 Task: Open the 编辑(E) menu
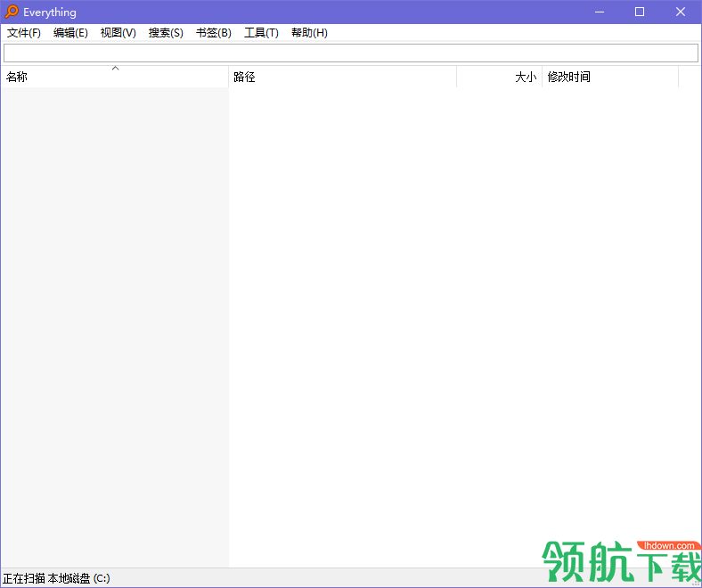(x=70, y=33)
